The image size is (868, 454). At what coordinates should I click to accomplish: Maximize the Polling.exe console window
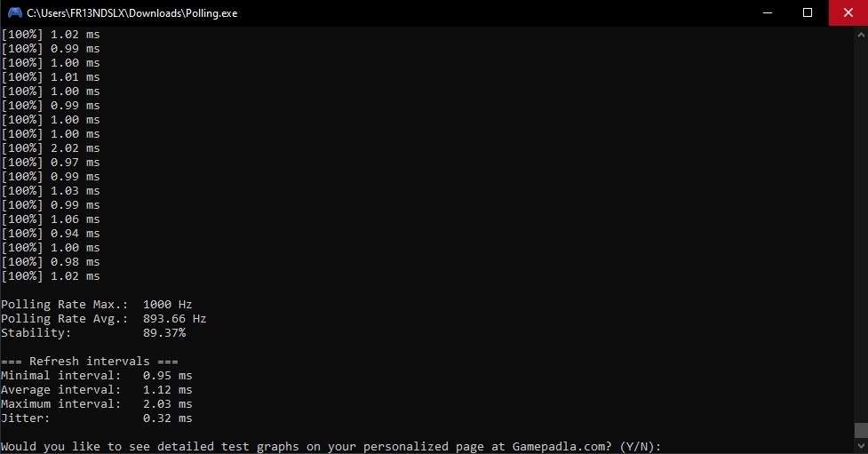[807, 12]
